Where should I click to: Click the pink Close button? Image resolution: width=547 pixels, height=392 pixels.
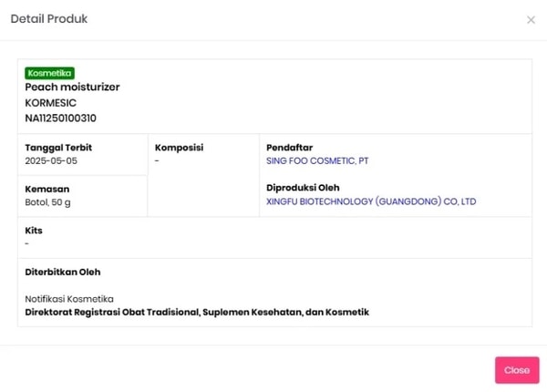click(x=517, y=370)
